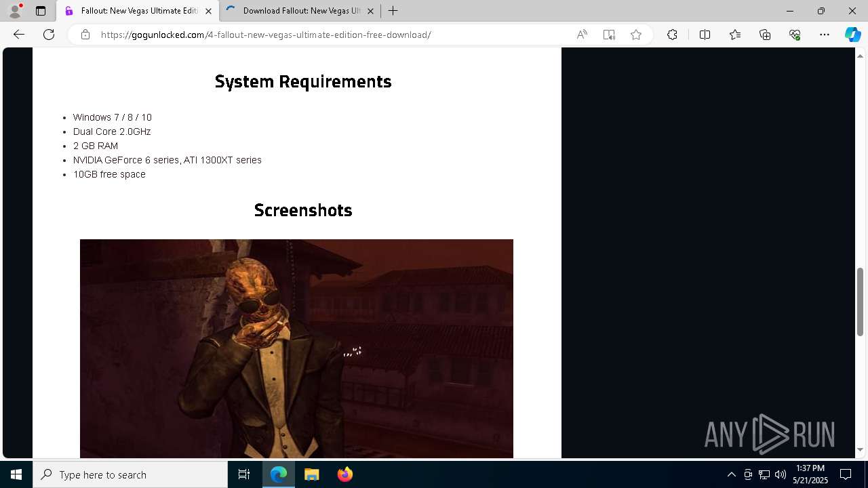868x488 pixels.
Task: Open Settings and more menu
Action: tap(825, 35)
